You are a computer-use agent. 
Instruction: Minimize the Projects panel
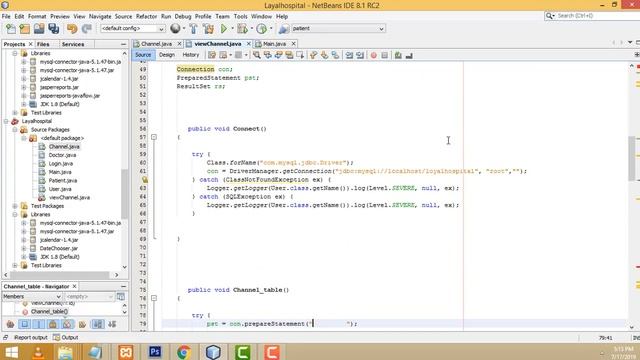[123, 44]
